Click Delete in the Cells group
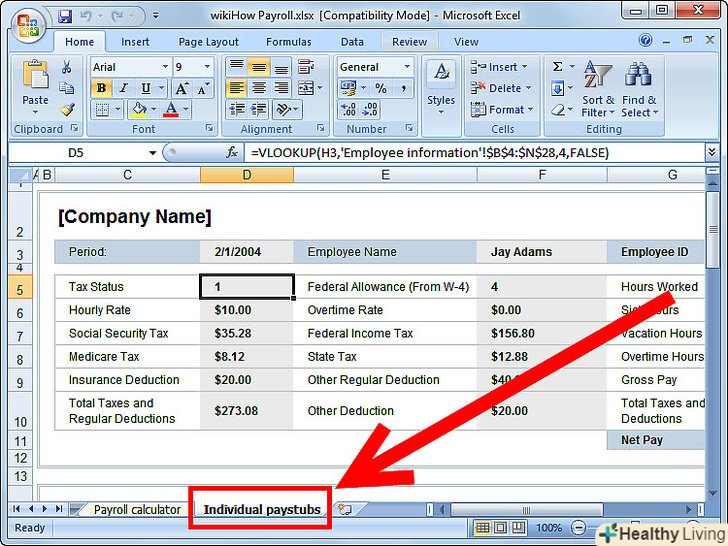Viewport: 728px width, 546px height. [501, 88]
